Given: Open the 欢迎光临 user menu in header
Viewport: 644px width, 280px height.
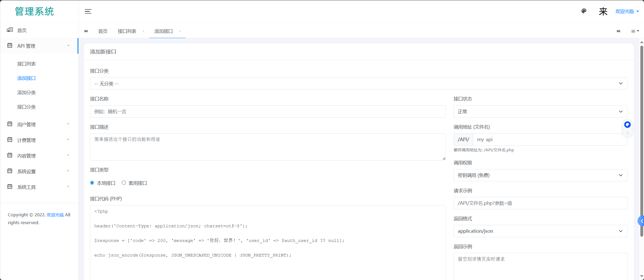Looking at the screenshot, I should tap(627, 11).
